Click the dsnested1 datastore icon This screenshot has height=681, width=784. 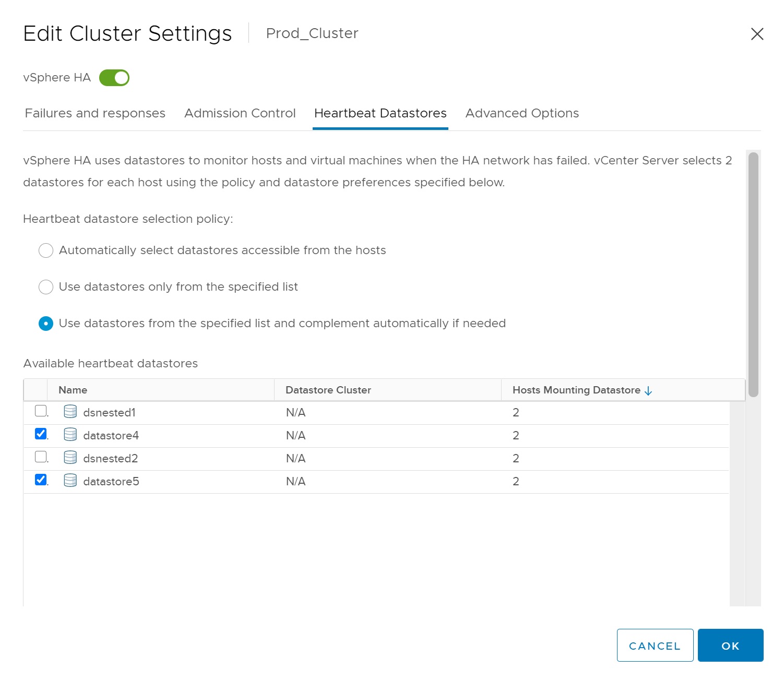pyautogui.click(x=70, y=412)
